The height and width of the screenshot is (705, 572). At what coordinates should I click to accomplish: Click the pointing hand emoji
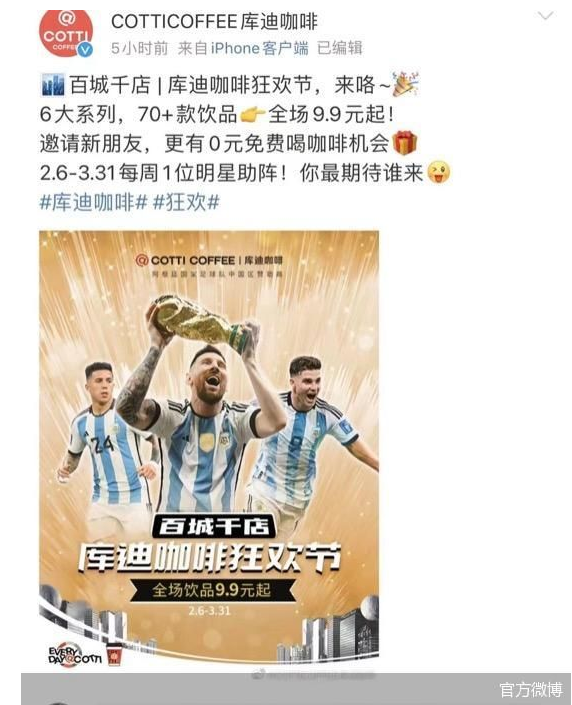[252, 115]
